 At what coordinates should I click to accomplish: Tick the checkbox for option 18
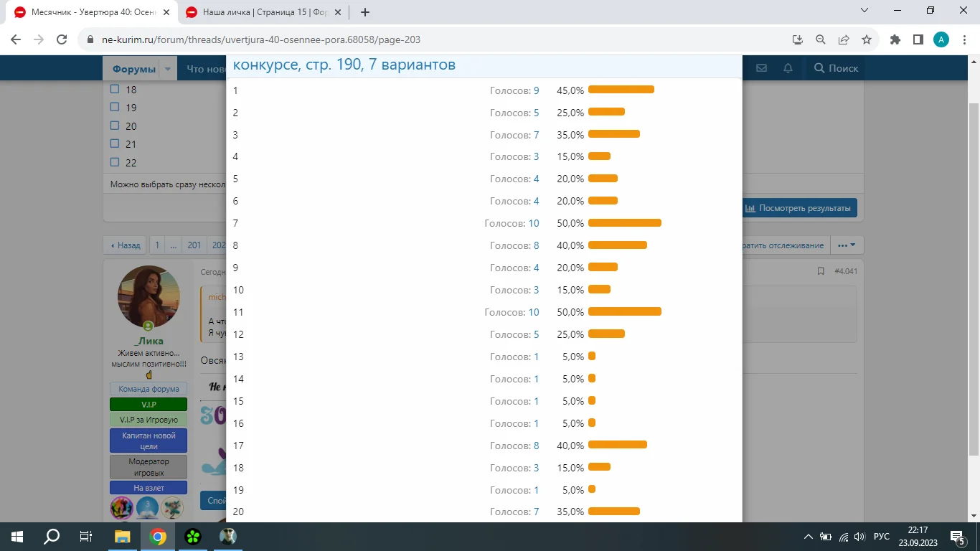pos(115,90)
